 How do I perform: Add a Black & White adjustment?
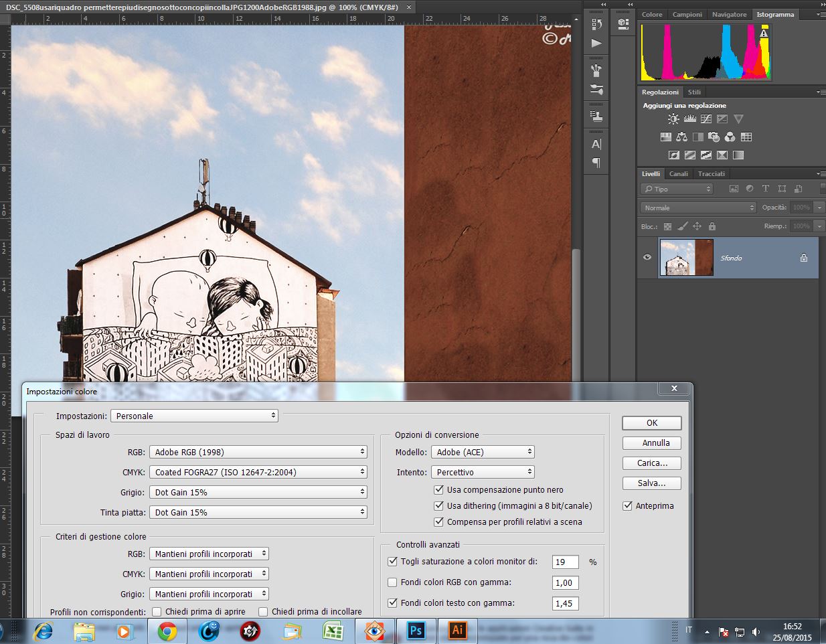(698, 137)
